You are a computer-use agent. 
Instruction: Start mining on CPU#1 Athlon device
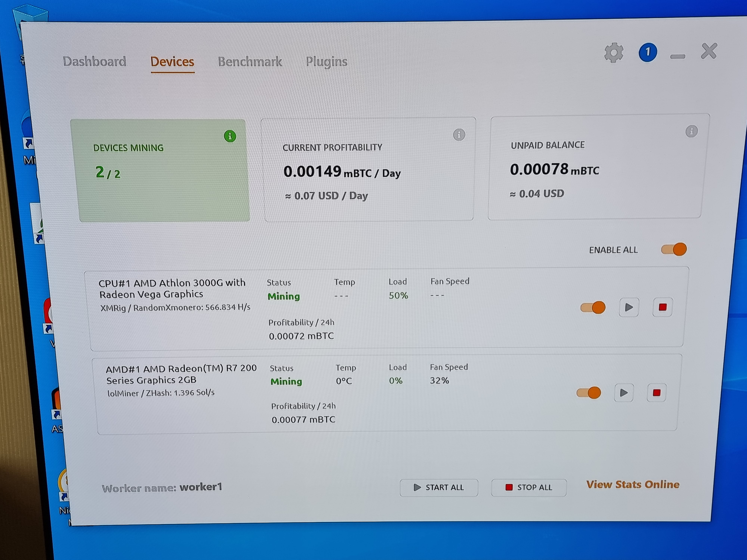click(x=628, y=307)
